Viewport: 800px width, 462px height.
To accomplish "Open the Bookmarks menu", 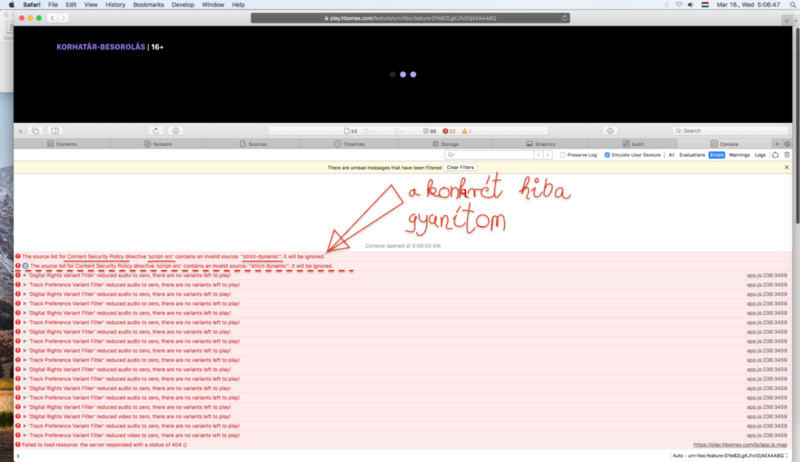I will 148,5.
